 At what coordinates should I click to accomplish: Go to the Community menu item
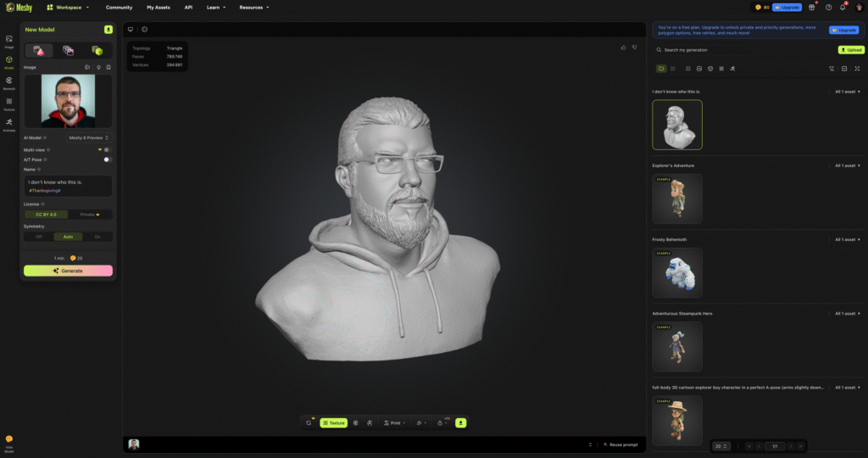coord(119,7)
